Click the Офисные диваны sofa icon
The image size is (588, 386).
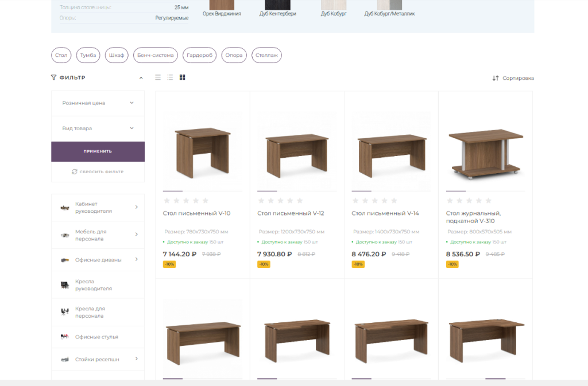(x=64, y=260)
